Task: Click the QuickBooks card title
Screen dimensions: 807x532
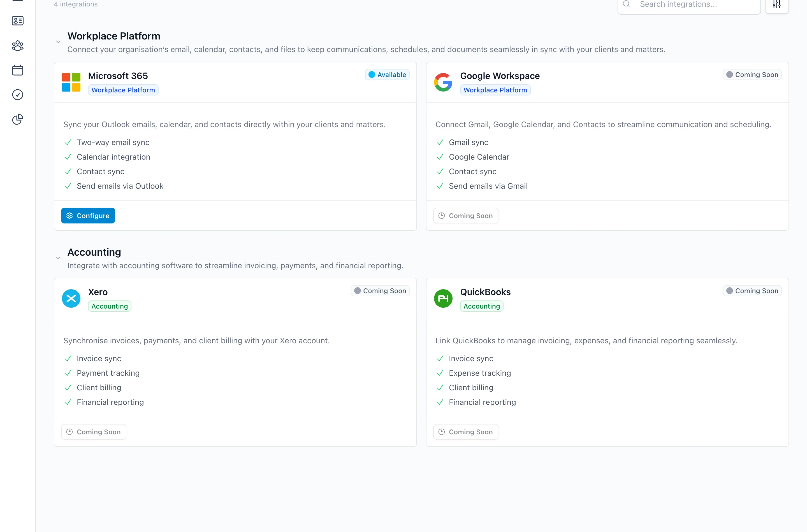Action: tap(485, 292)
